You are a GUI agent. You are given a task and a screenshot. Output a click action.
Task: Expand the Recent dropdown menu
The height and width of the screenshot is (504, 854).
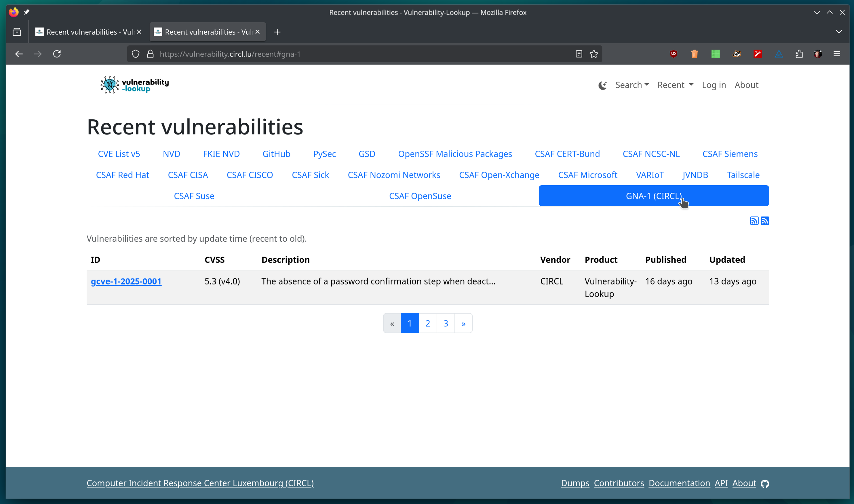click(x=675, y=85)
